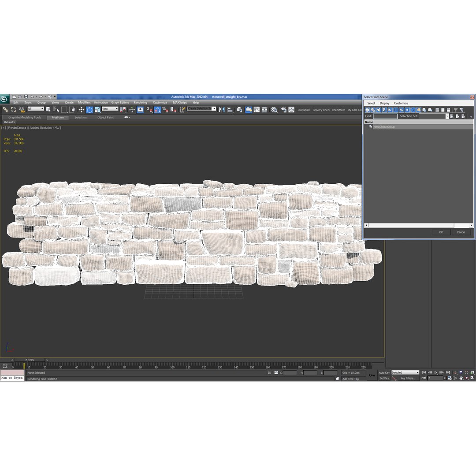Click Go to Start playback button

pyautogui.click(x=424, y=372)
